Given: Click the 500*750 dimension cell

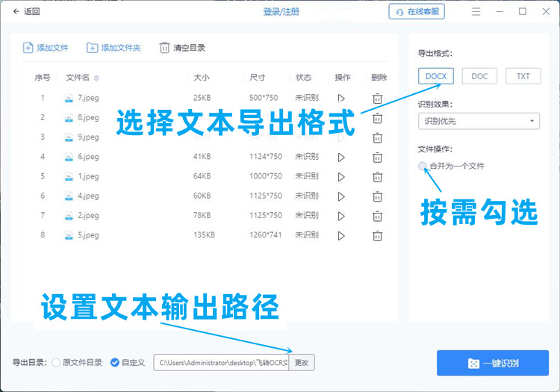Looking at the screenshot, I should (x=264, y=98).
